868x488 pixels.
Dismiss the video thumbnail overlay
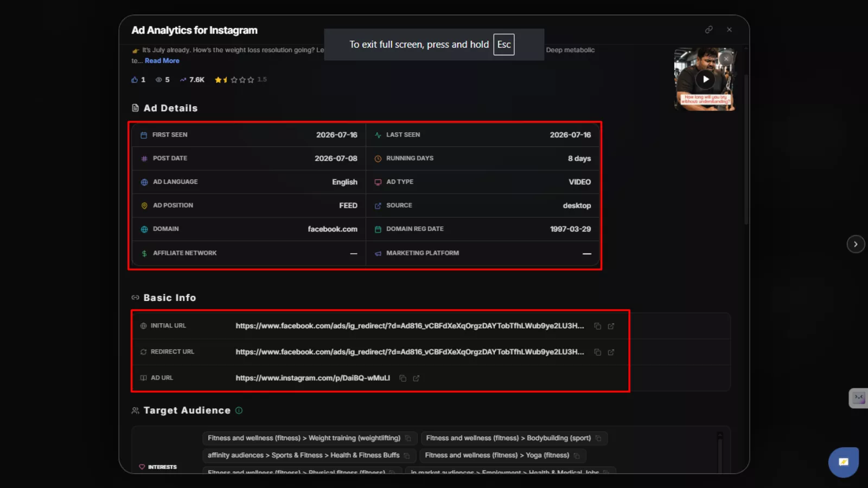pos(726,59)
